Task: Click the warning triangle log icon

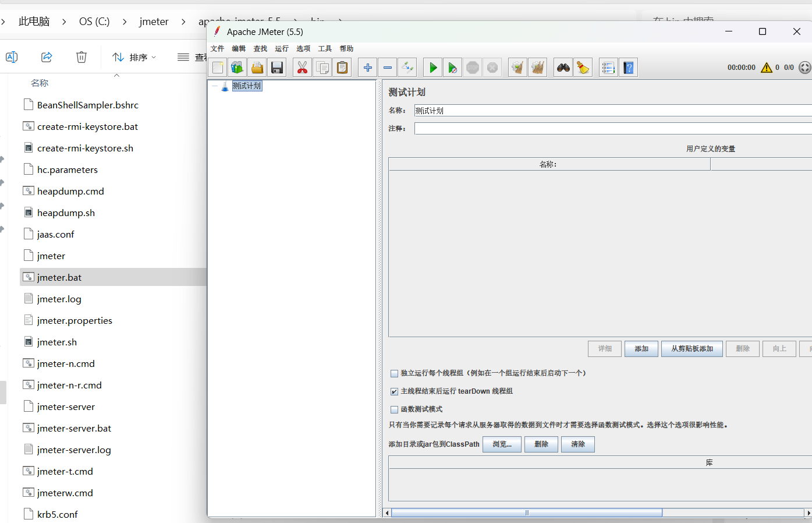Action: coord(767,68)
